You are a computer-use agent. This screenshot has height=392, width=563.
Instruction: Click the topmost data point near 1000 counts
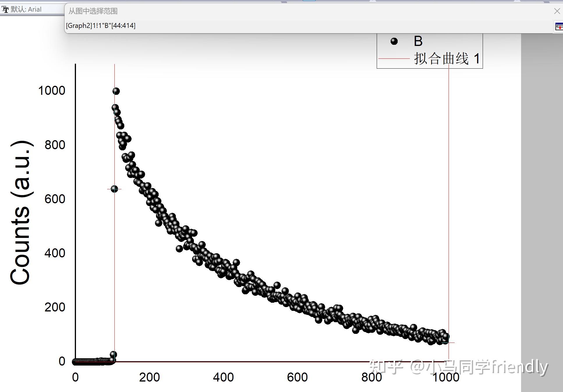tap(116, 91)
